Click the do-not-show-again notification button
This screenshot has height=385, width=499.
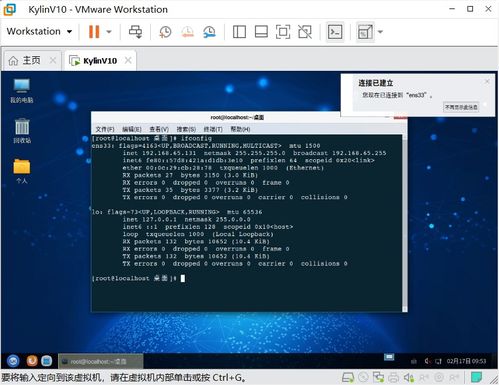pyautogui.click(x=461, y=107)
